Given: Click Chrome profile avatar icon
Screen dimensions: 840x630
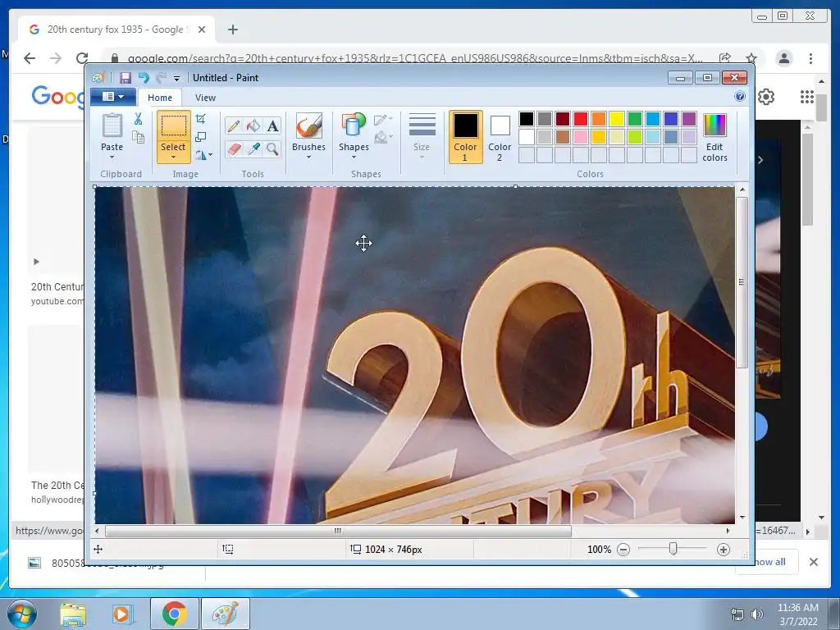Looking at the screenshot, I should (x=783, y=58).
